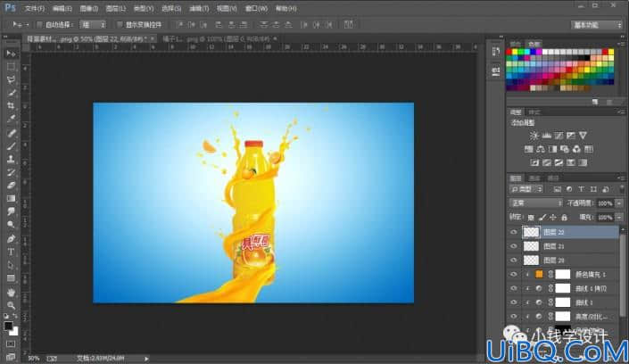
Task: Enable the 显示变换控件 checkbox
Action: coord(120,25)
